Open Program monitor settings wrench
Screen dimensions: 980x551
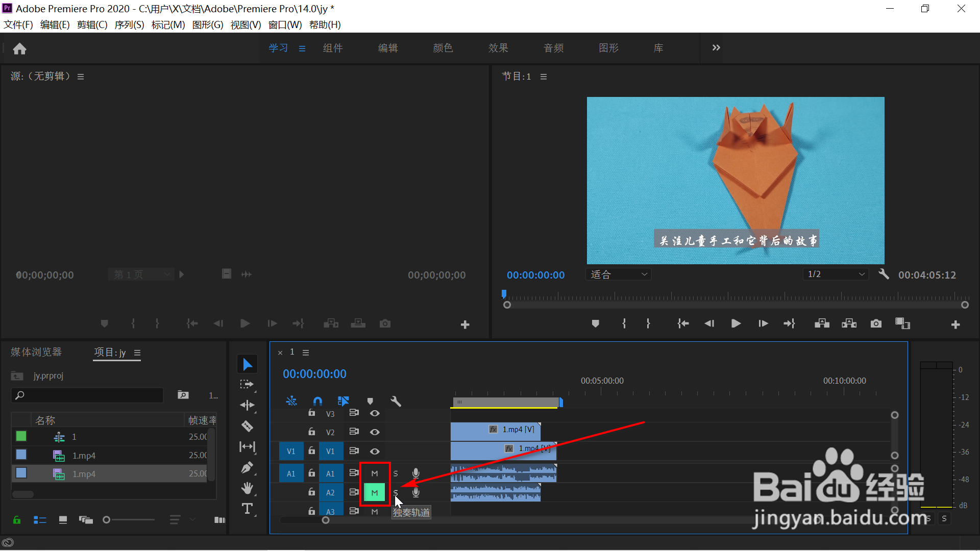click(x=884, y=274)
